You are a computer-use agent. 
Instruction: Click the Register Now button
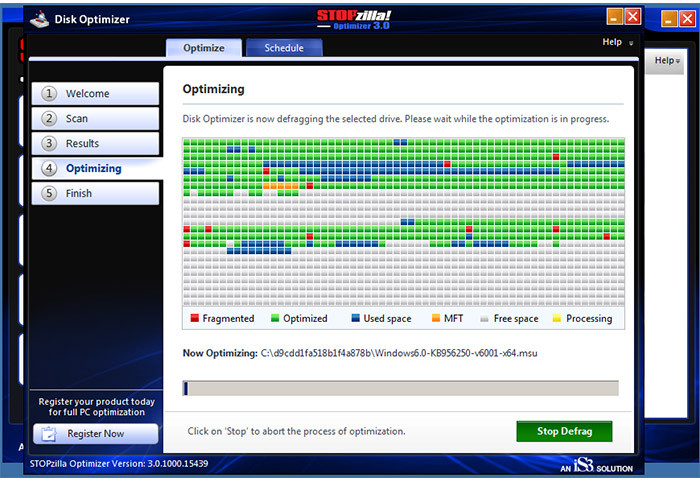coord(95,434)
